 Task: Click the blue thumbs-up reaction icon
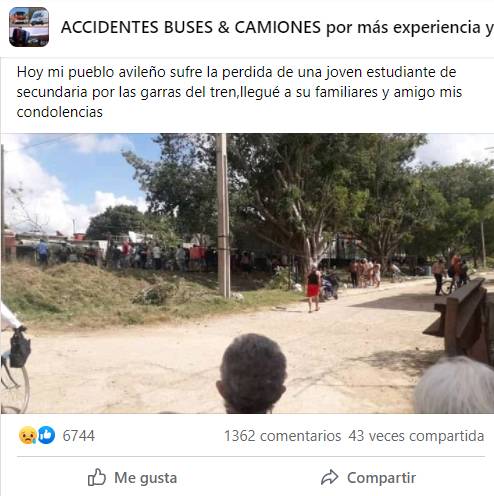[x=46, y=435]
